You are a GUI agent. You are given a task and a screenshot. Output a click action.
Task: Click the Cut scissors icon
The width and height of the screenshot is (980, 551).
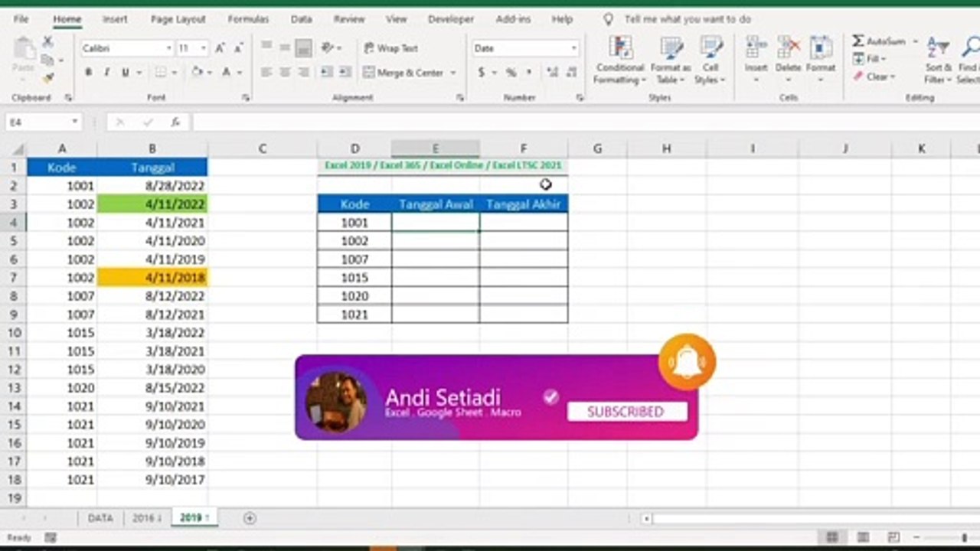point(47,42)
